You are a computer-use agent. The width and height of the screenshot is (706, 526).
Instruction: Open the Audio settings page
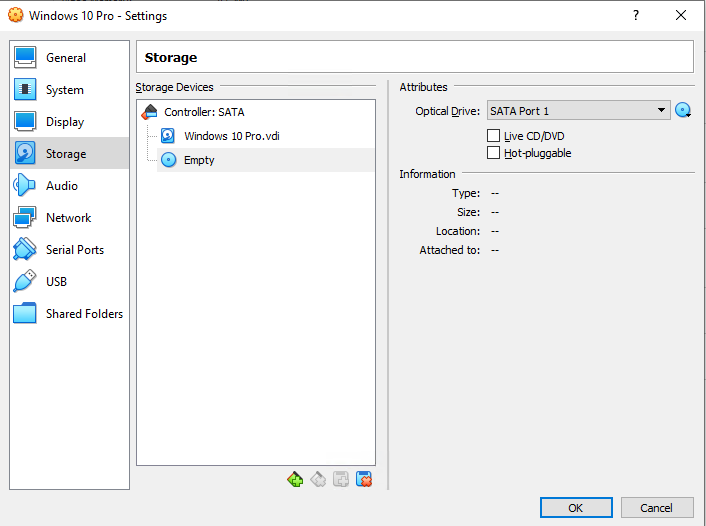[x=69, y=186]
